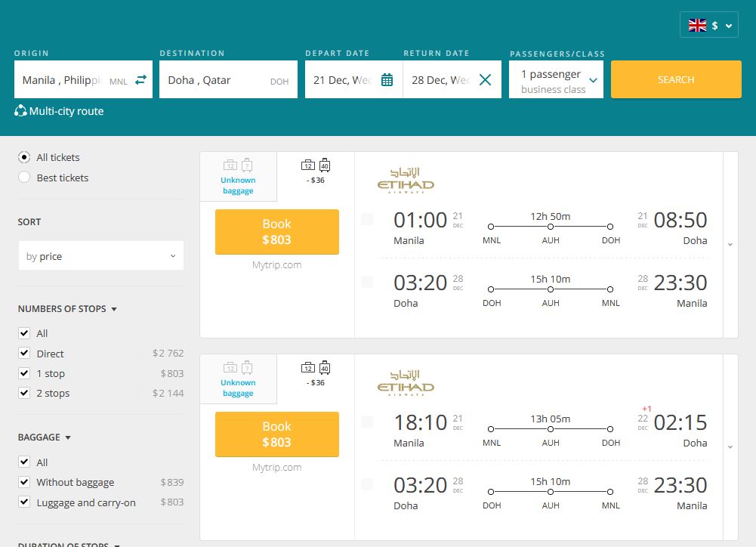Open the passengers and class selector

(x=556, y=79)
